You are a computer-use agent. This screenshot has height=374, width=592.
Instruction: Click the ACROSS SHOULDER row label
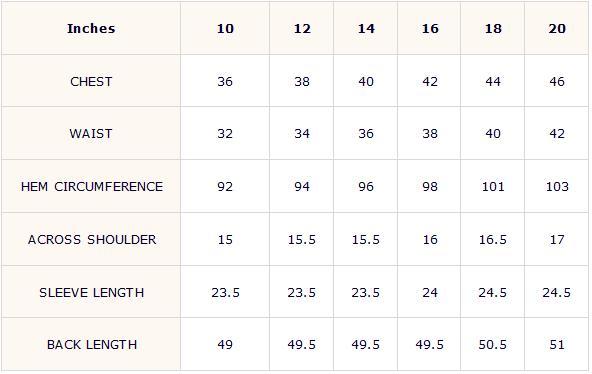coord(92,240)
